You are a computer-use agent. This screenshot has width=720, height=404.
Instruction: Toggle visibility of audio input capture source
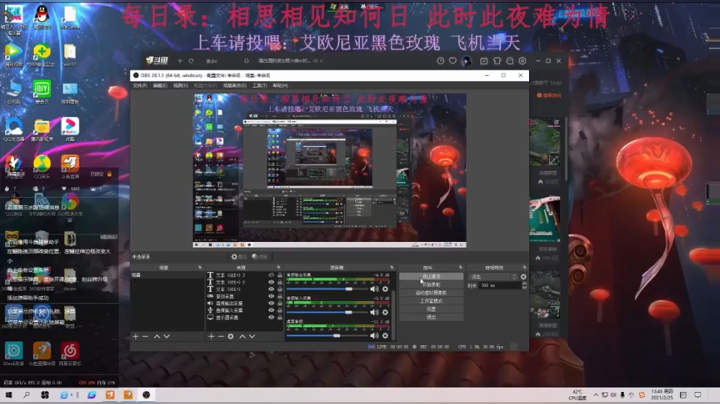point(271,310)
